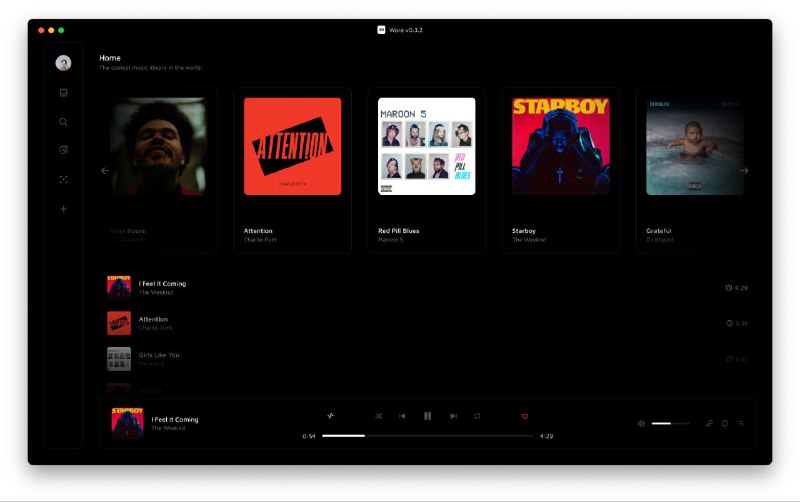Click the focus frame icon in the sidebar
800x502 pixels.
pos(63,180)
